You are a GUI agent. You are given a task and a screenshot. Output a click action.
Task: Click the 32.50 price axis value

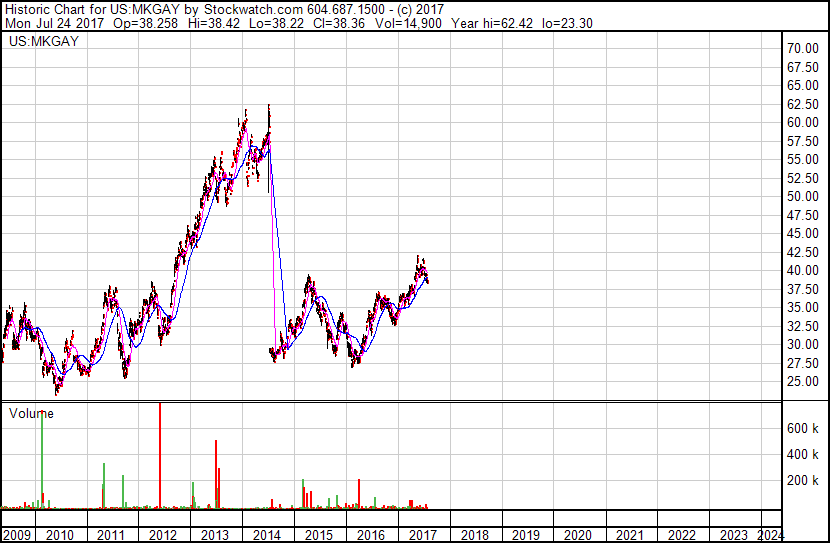tap(803, 327)
